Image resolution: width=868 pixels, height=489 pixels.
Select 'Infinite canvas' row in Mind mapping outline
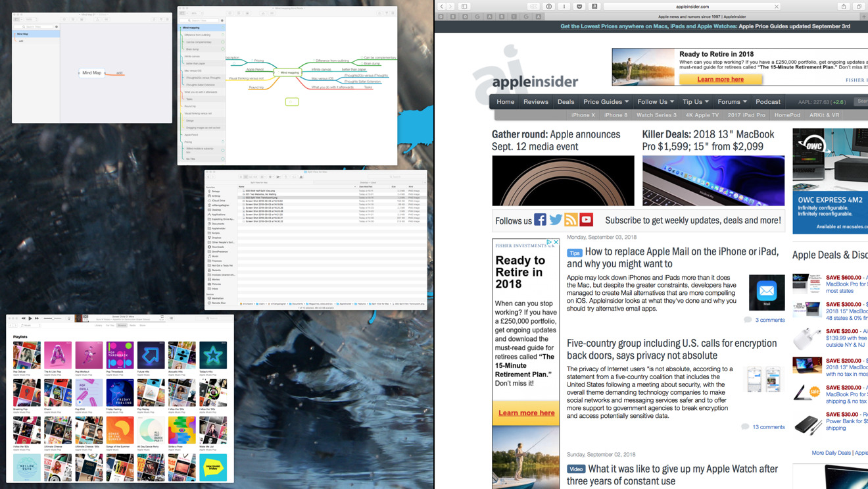pos(201,57)
